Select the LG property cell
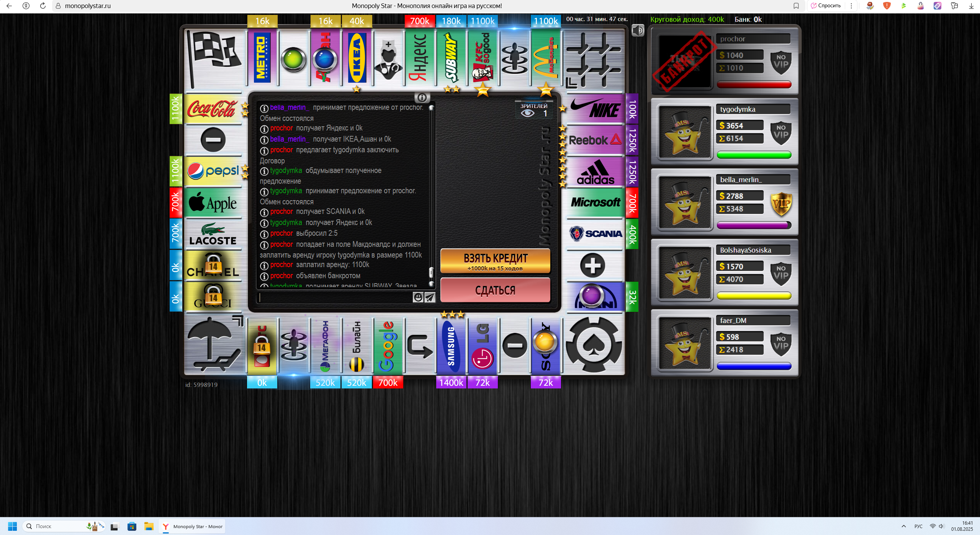 483,346
